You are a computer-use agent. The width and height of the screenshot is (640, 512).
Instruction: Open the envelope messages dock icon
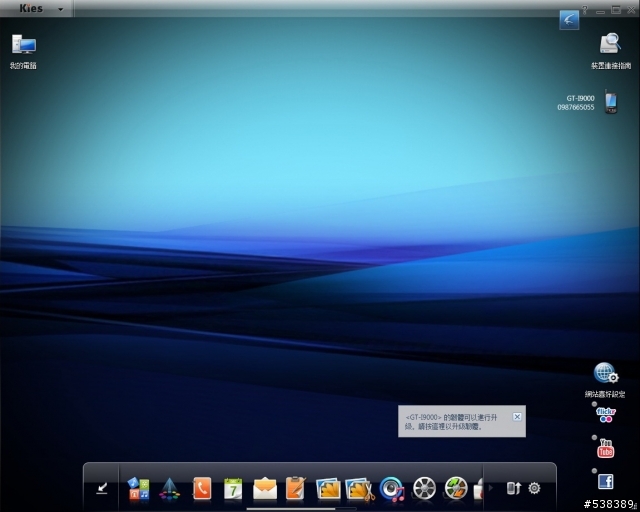tap(265, 489)
